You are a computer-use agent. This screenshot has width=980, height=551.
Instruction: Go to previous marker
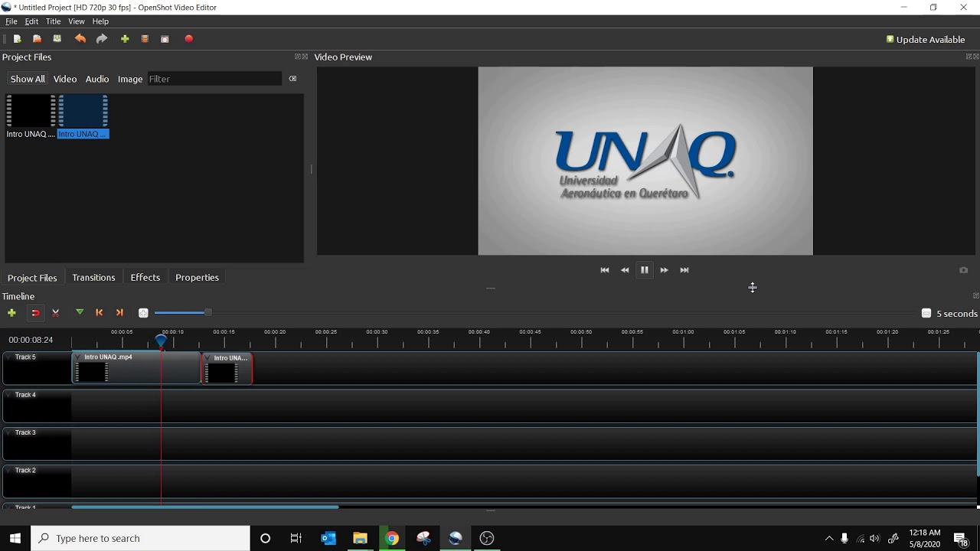point(100,313)
